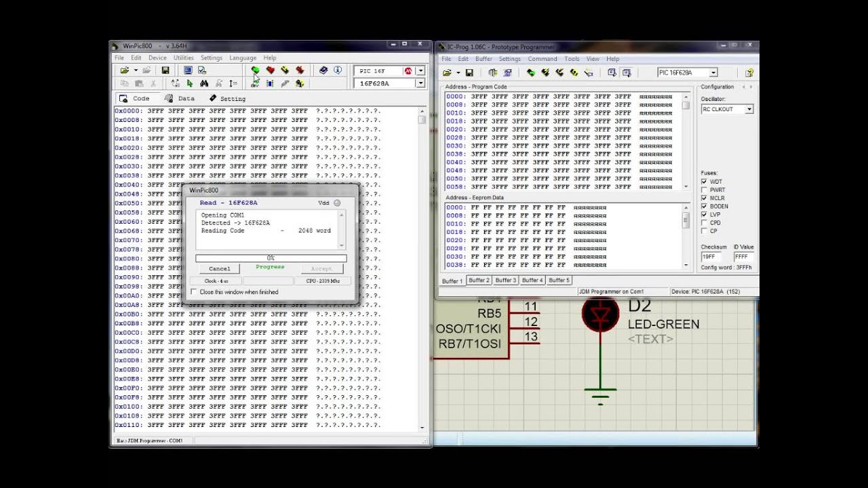This screenshot has width=868, height=488.
Task: Click the Cancel button in Read dialog
Action: pyautogui.click(x=220, y=269)
